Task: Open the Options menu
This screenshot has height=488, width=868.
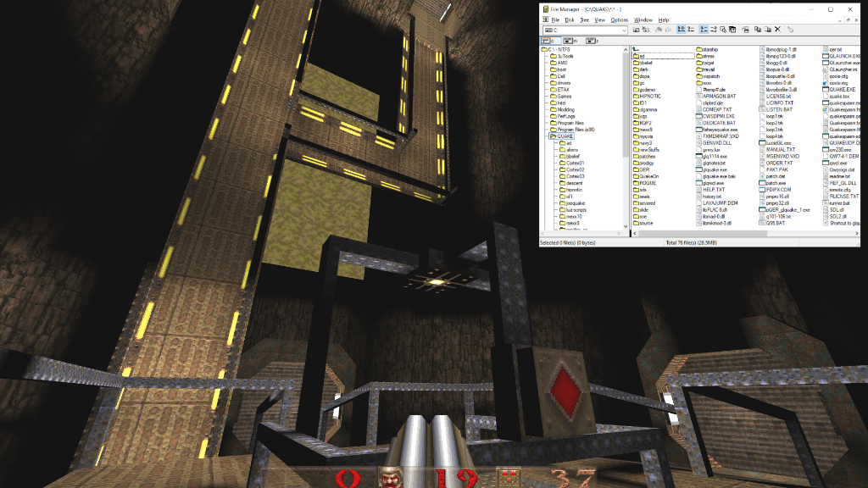Action: (x=620, y=20)
